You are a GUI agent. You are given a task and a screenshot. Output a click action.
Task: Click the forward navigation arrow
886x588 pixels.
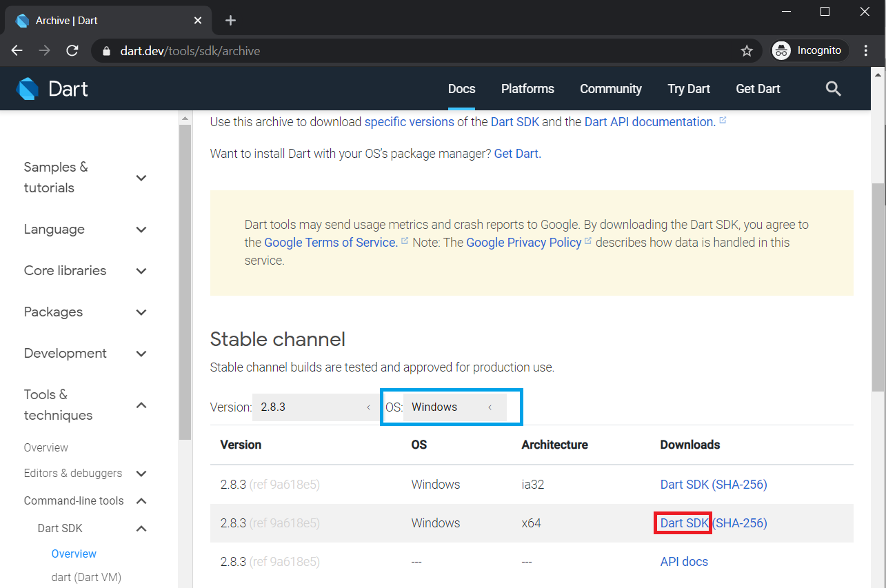(x=44, y=50)
